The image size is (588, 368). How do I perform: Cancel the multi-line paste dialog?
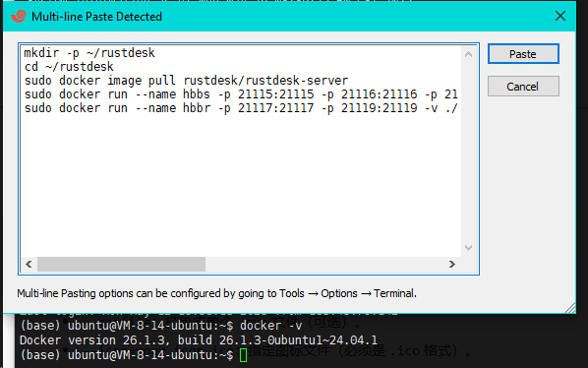pos(523,87)
